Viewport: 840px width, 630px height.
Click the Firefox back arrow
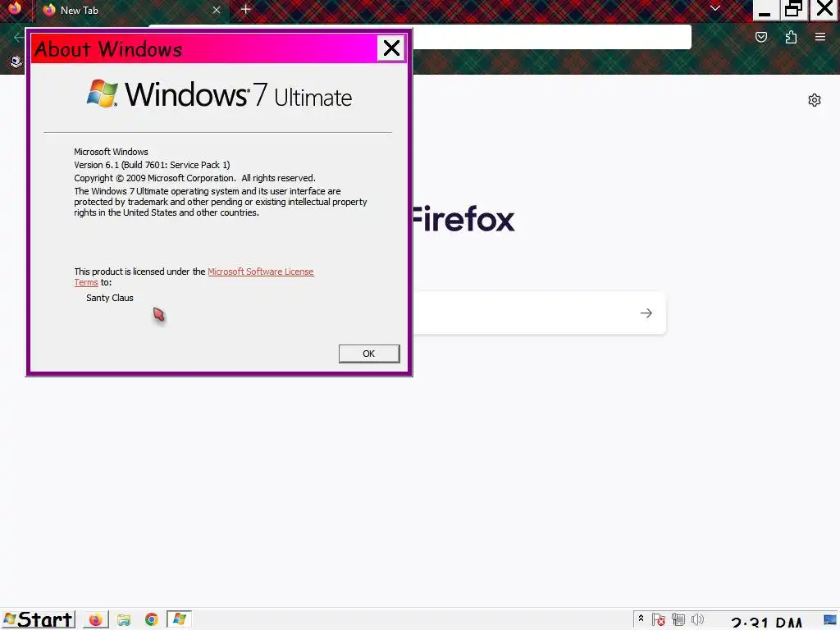point(18,37)
